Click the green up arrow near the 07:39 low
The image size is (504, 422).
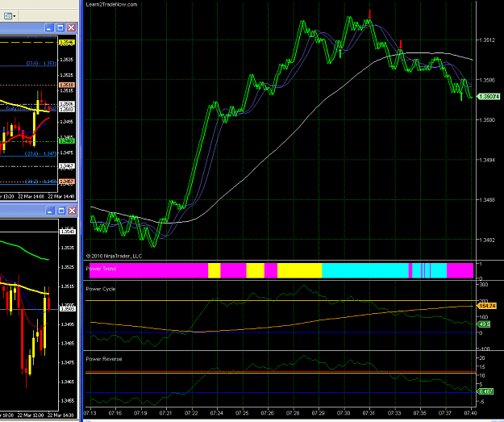click(x=461, y=96)
